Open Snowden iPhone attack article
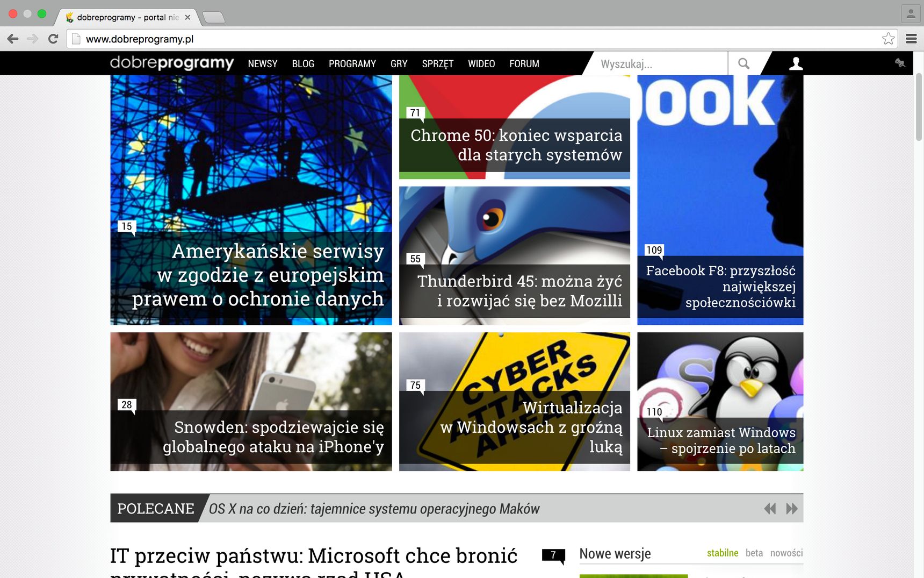This screenshot has height=578, width=924. (x=251, y=402)
